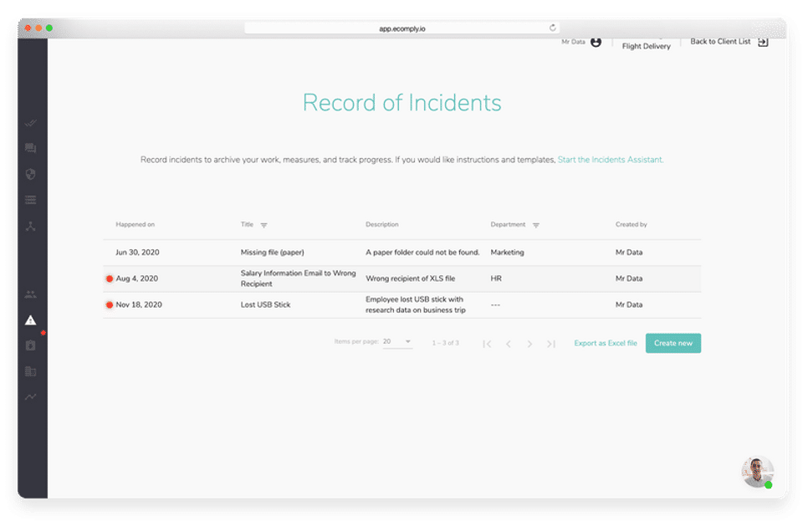
Task: Click the Description column header
Action: pyautogui.click(x=382, y=224)
